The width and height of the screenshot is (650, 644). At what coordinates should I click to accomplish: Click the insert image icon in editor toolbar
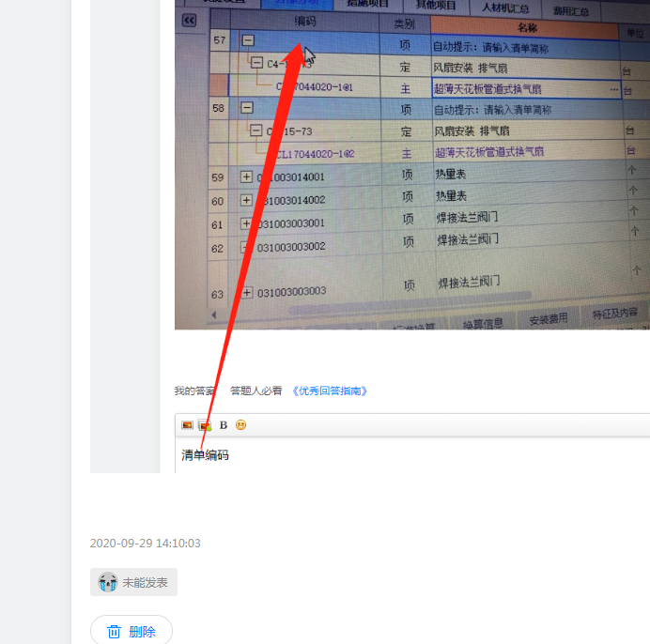[x=187, y=425]
